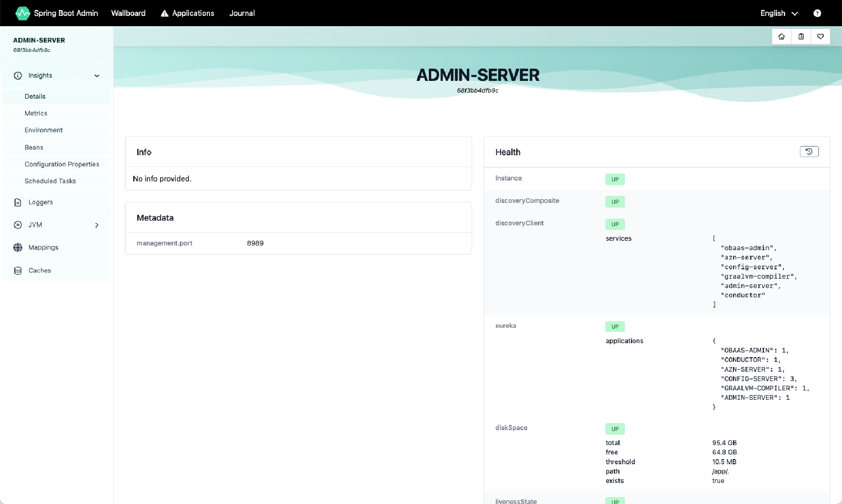The image size is (842, 504).
Task: Select Configuration Properties in the sidebar
Action: (62, 164)
